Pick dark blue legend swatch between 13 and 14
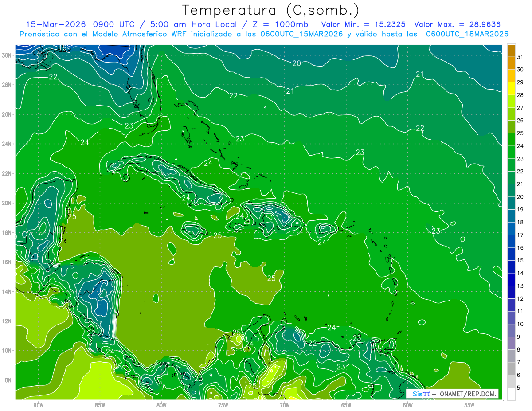 (x=511, y=280)
